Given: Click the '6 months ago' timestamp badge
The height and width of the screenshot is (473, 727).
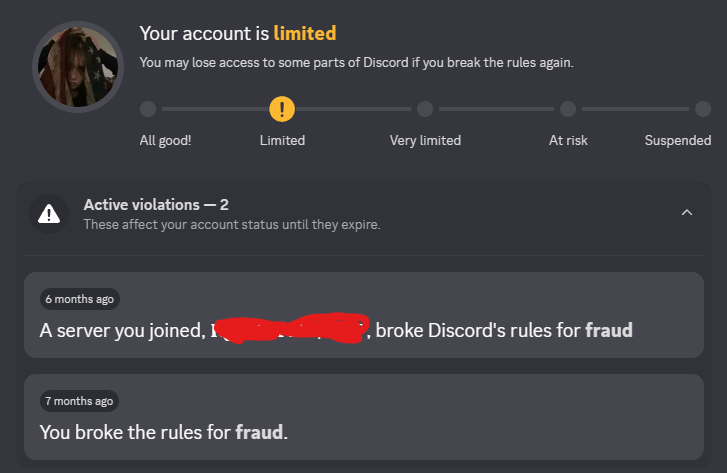Looking at the screenshot, I should coord(80,299).
